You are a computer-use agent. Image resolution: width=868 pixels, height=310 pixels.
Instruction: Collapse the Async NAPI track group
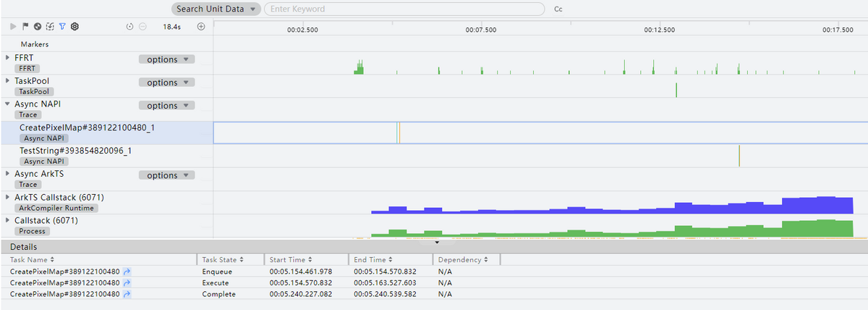(x=8, y=104)
